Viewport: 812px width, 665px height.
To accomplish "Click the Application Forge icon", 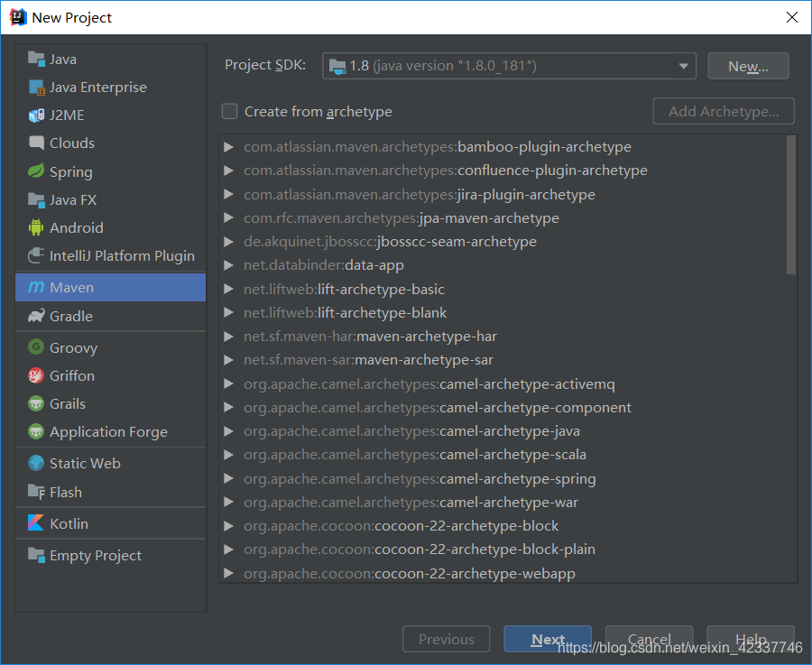I will (x=36, y=431).
